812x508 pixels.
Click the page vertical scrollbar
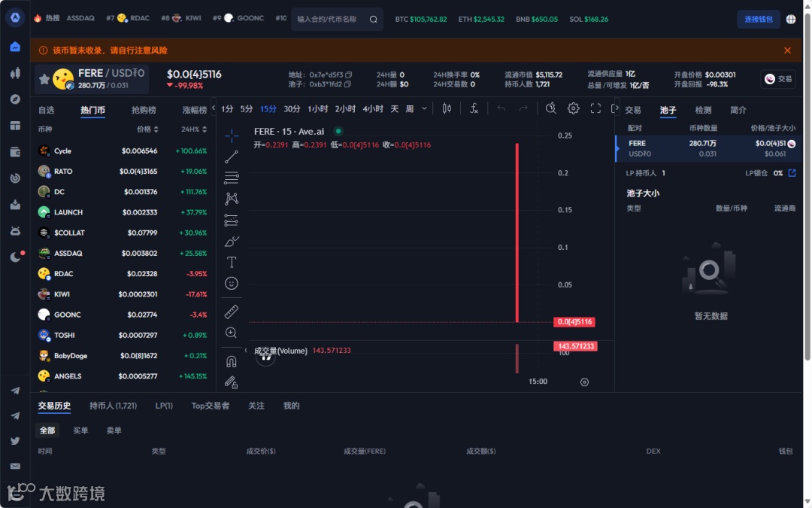(x=807, y=187)
